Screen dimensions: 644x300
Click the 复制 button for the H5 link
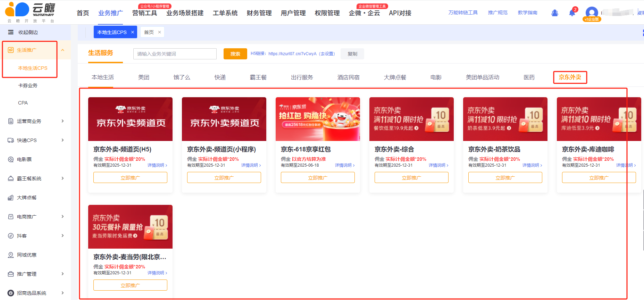click(x=352, y=54)
